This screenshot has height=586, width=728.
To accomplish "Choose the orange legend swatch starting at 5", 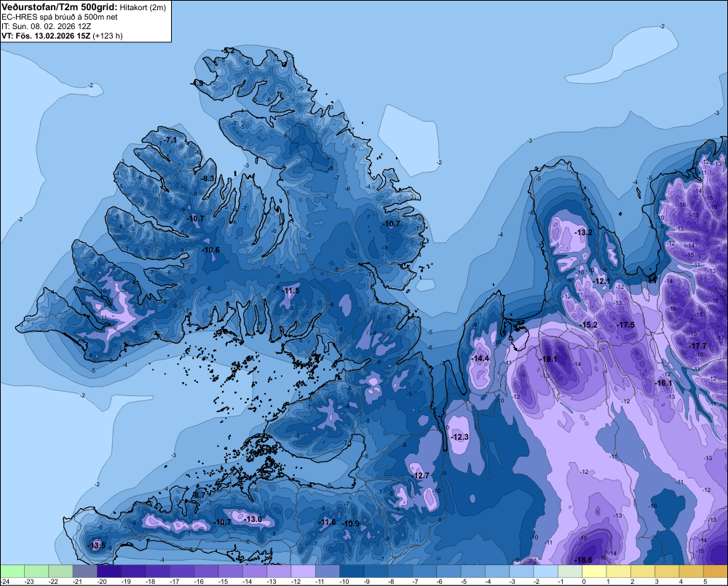I will pyautogui.click(x=715, y=571).
